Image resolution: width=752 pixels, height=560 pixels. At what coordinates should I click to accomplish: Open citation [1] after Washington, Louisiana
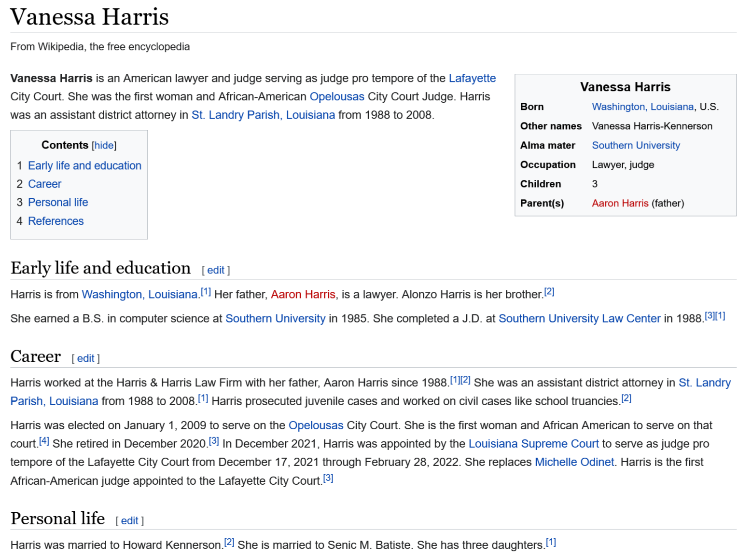[206, 291]
